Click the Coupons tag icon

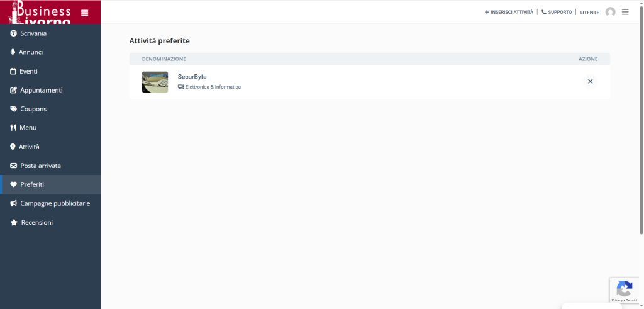(13, 109)
